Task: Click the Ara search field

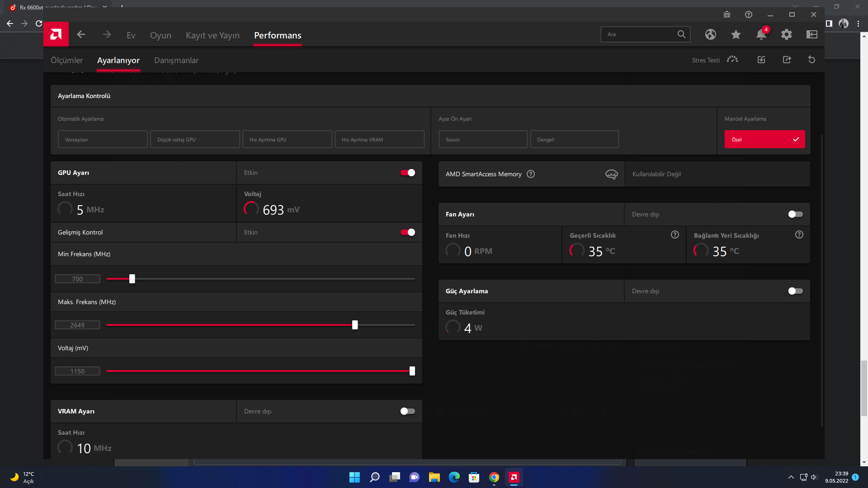Action: tap(640, 34)
